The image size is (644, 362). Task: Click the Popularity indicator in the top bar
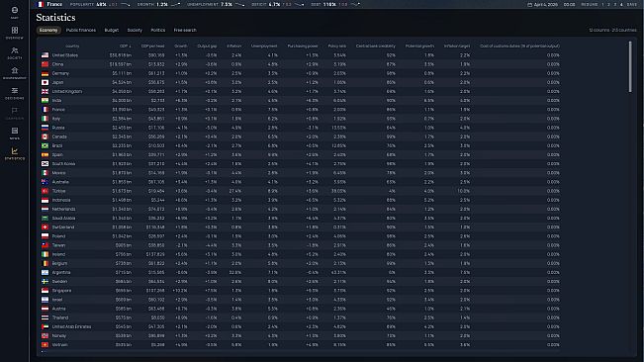click(100, 5)
